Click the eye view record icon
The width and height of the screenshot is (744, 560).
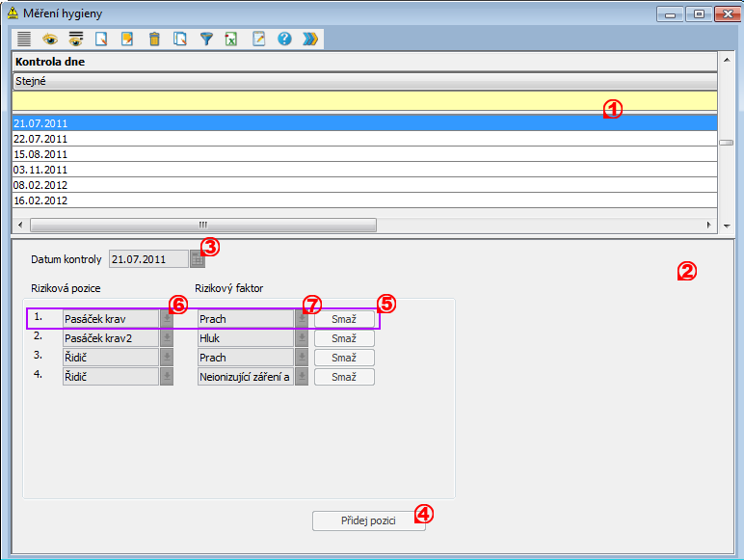click(50, 40)
